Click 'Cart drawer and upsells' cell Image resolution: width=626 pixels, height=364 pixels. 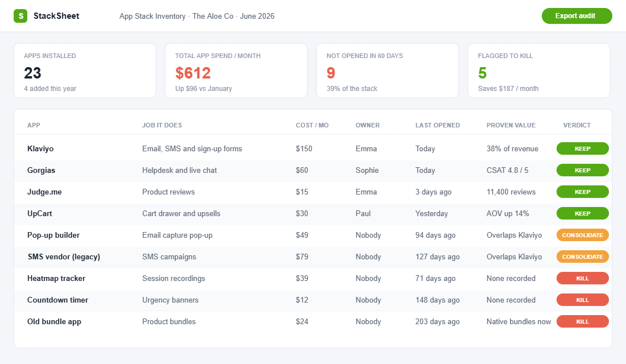[181, 213]
